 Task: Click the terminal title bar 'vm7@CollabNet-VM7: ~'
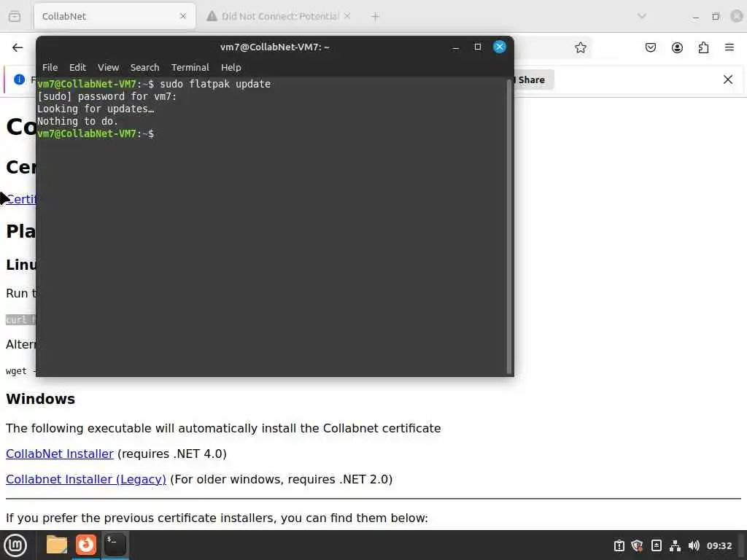click(x=274, y=47)
